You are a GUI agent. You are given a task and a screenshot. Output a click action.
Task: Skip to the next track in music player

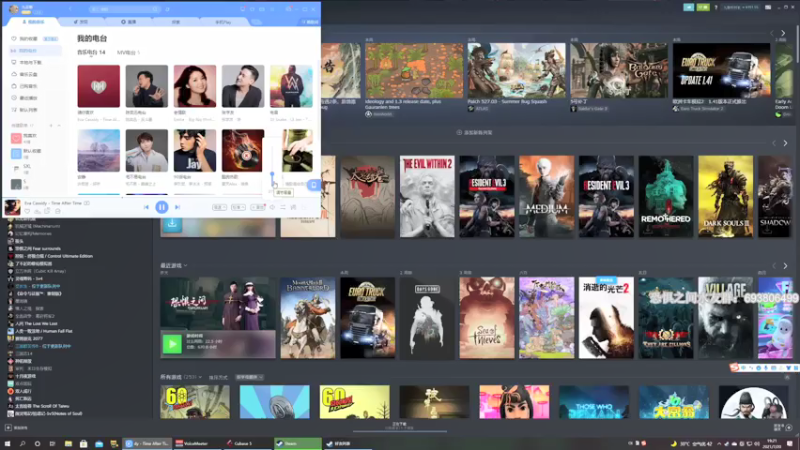[x=177, y=207]
